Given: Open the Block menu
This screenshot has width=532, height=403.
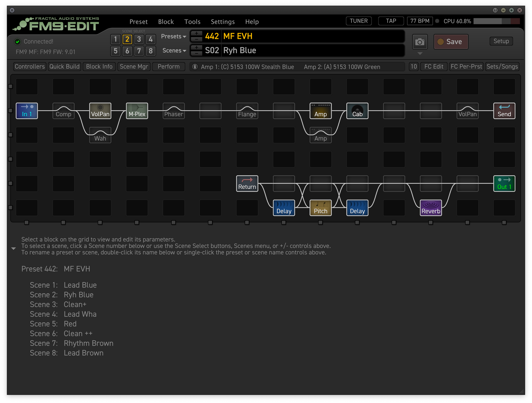Looking at the screenshot, I should click(166, 22).
